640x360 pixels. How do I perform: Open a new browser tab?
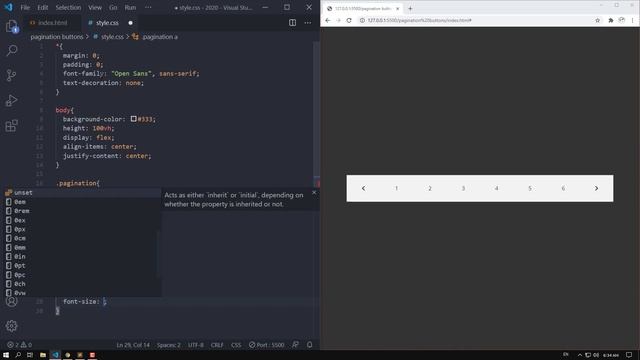click(410, 9)
